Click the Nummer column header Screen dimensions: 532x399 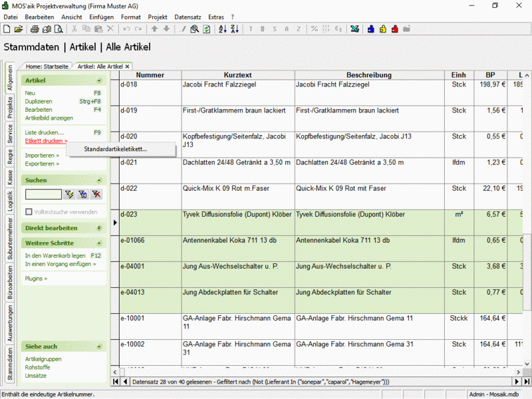(x=150, y=75)
